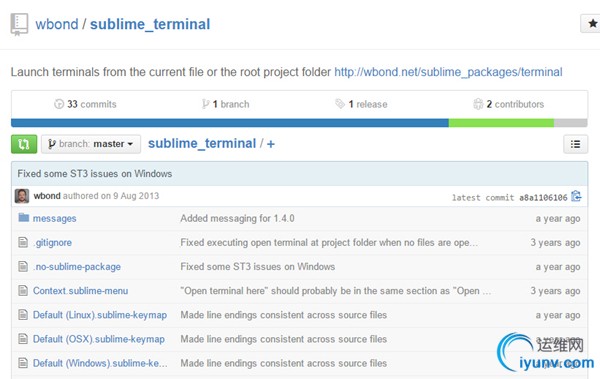Open the messages folder

click(54, 219)
